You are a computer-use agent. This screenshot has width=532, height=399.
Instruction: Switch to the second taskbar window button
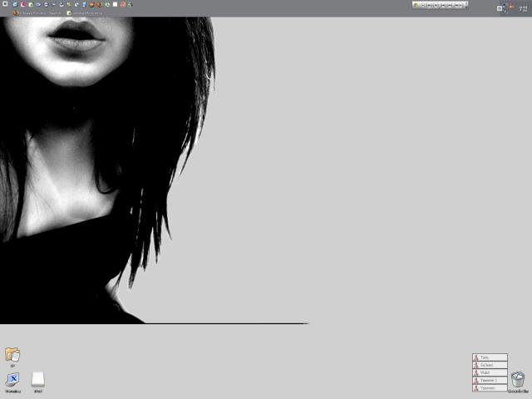(x=85, y=13)
